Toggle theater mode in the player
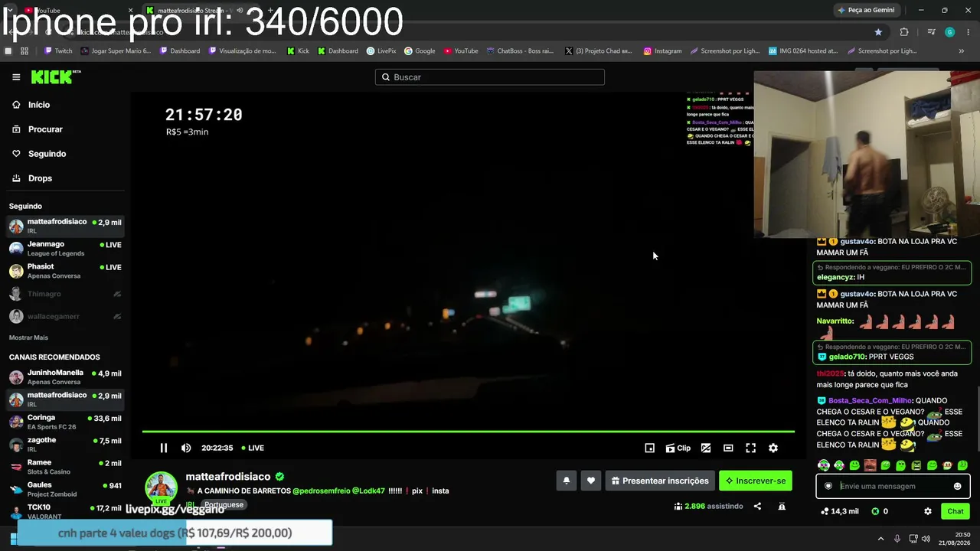Image resolution: width=980 pixels, height=551 pixels. tap(728, 448)
